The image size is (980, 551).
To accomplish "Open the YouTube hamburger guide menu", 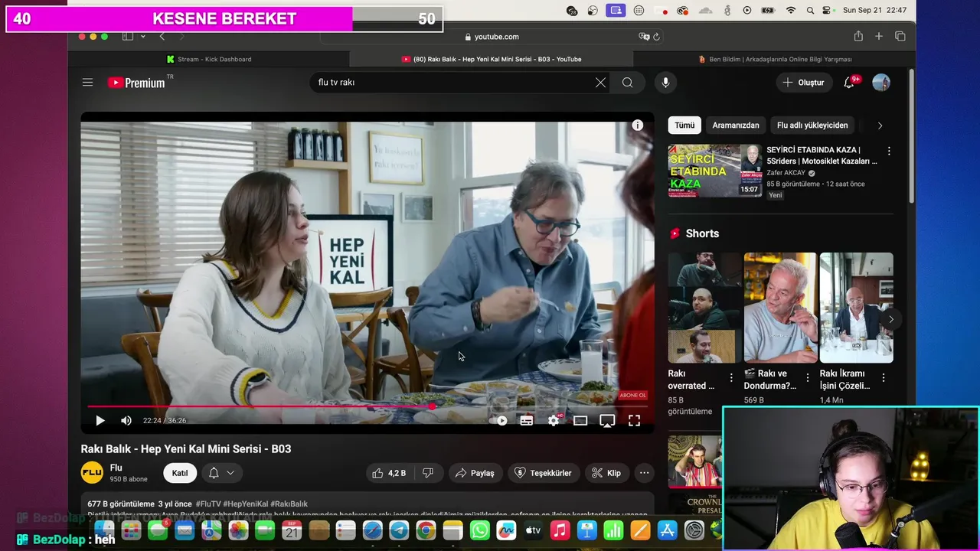I will 87,83.
